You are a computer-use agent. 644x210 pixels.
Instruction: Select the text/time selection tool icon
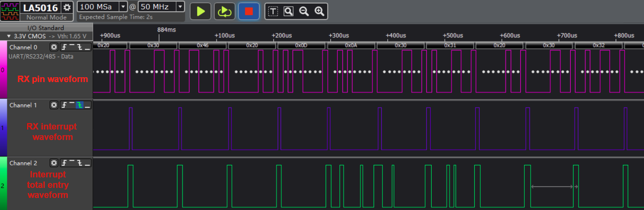(273, 11)
